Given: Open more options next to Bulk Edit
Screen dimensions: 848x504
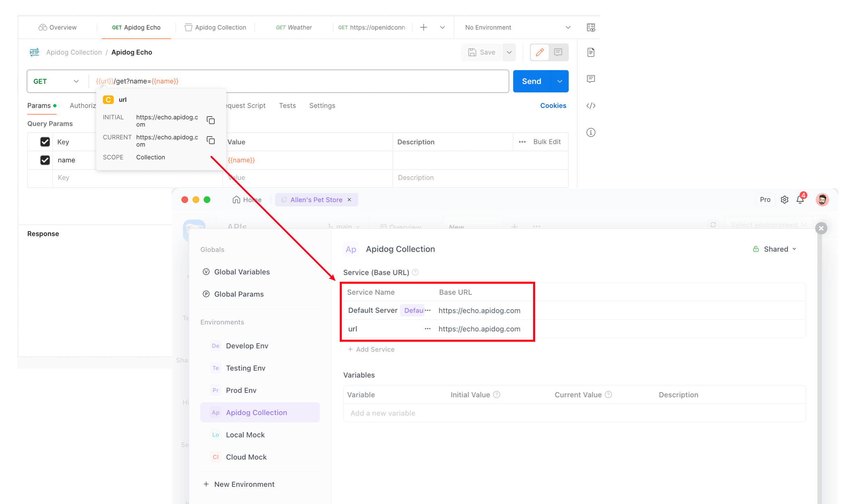Looking at the screenshot, I should click(522, 142).
